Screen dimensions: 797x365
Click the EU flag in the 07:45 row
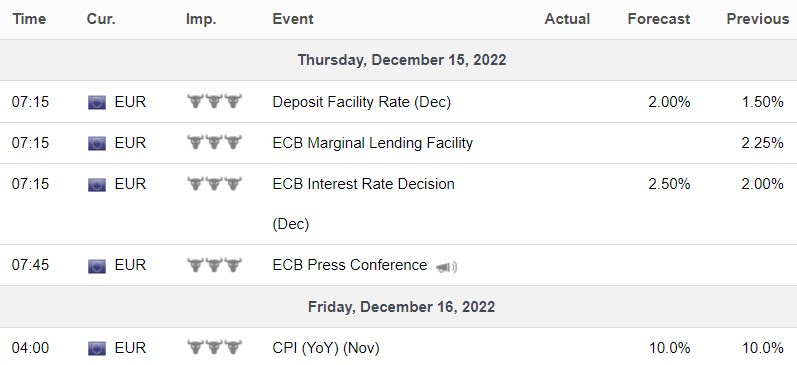point(97,266)
